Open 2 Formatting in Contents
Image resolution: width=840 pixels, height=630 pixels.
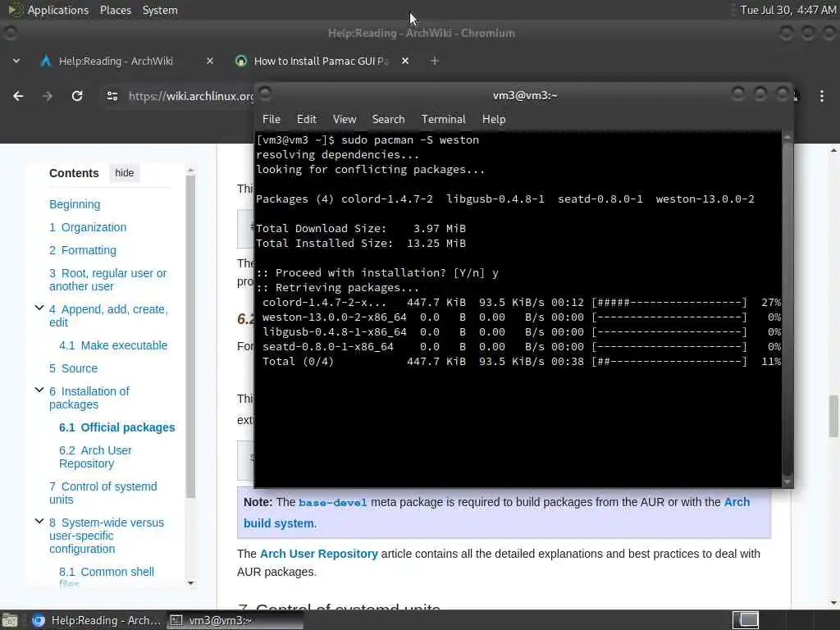(x=83, y=250)
